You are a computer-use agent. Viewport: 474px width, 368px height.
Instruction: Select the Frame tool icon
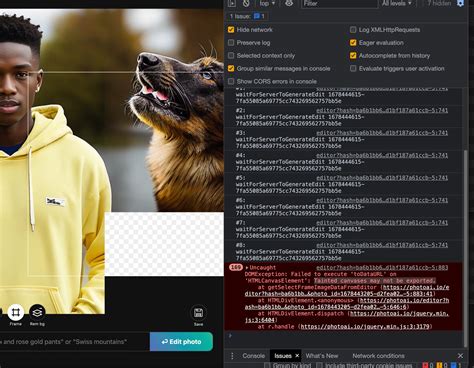coord(15,312)
